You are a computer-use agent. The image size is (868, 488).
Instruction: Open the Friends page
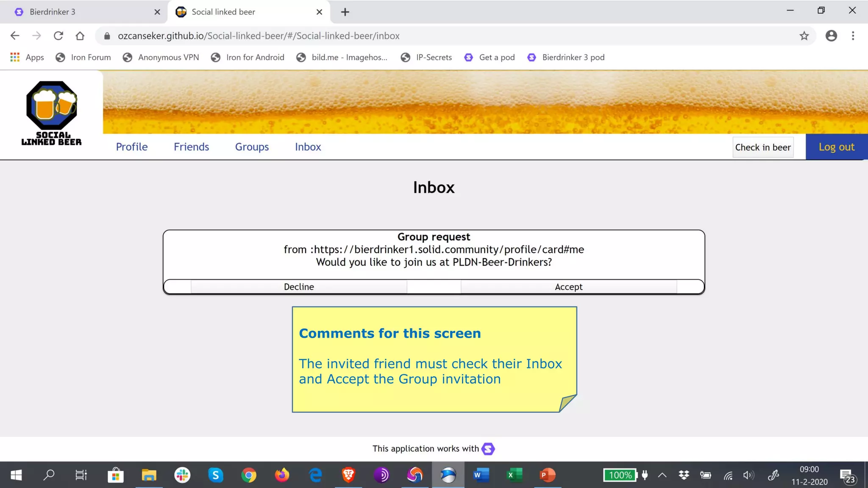coord(191,147)
